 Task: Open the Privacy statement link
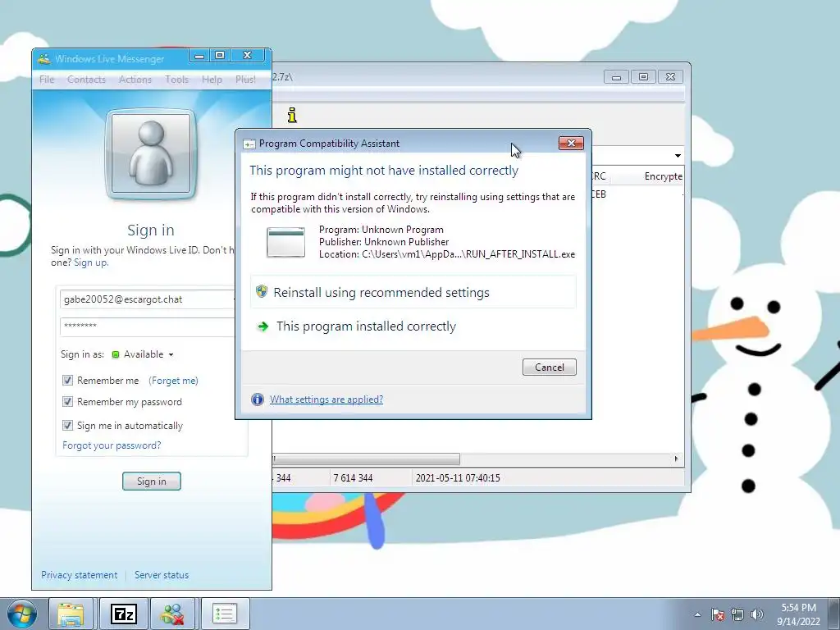click(x=80, y=575)
